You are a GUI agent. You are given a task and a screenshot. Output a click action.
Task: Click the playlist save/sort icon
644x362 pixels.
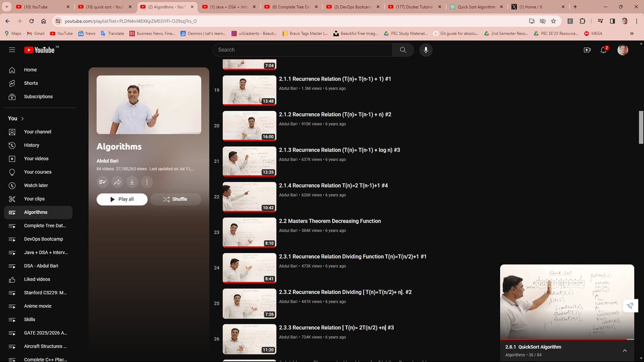(103, 182)
